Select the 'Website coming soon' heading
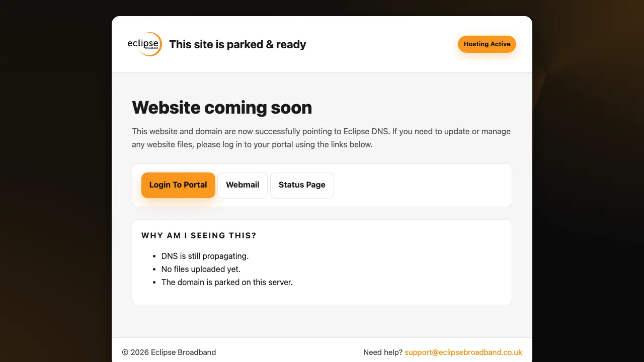This screenshot has height=362, width=644. [x=222, y=108]
